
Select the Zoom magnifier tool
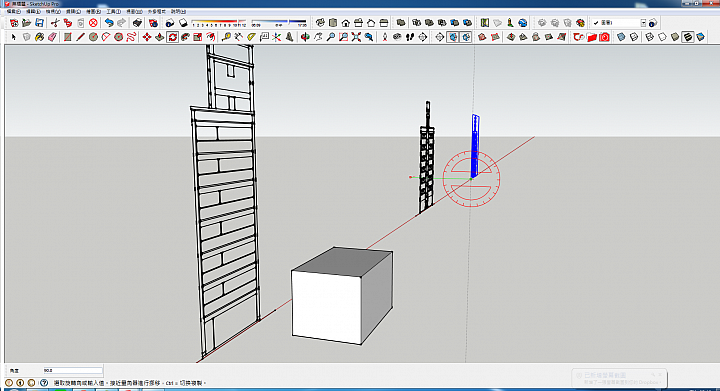331,37
